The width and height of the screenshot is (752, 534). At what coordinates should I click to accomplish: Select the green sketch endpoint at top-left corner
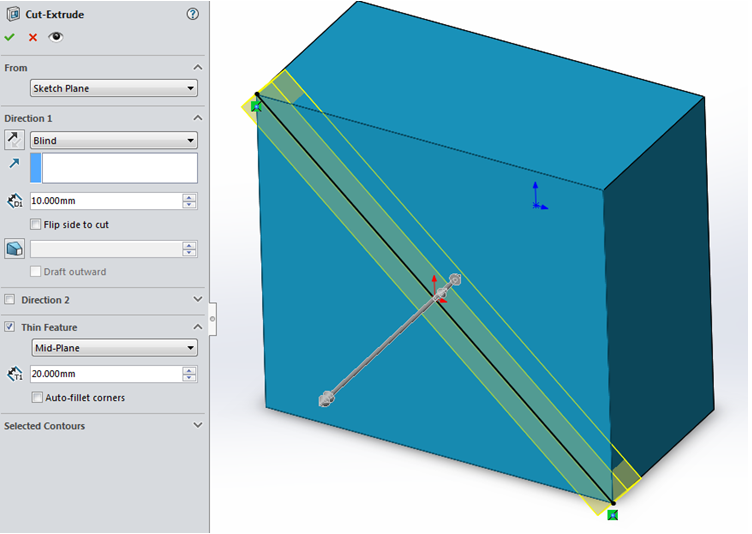click(x=256, y=106)
